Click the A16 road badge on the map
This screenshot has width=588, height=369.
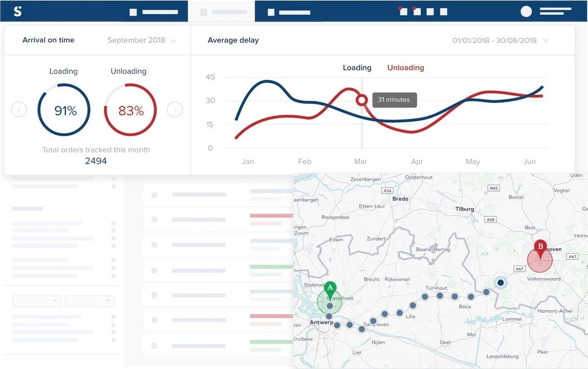(388, 191)
